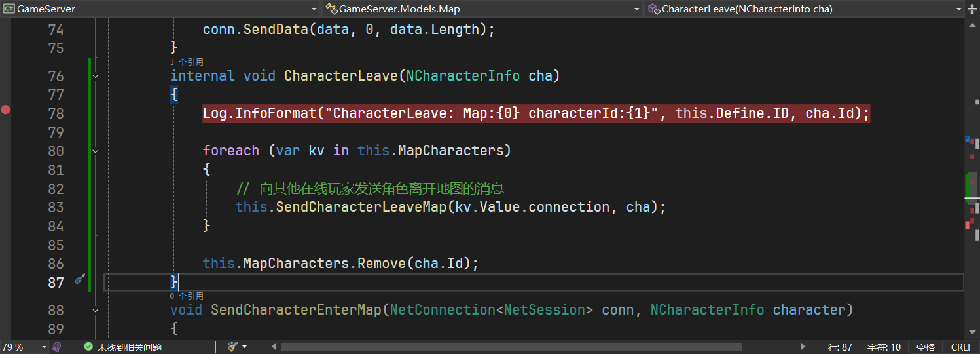Click the green no-issues-found checkmark icon

88,347
